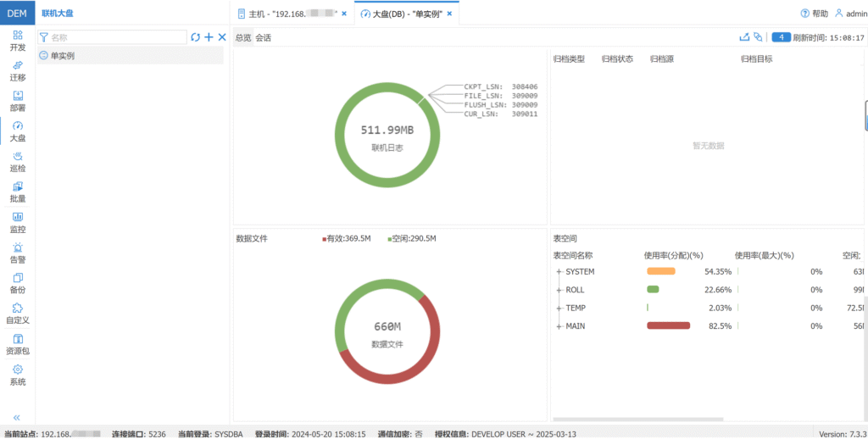The image size is (868, 439).
Task: Collapse the 单实例 tree node
Action: (x=43, y=55)
